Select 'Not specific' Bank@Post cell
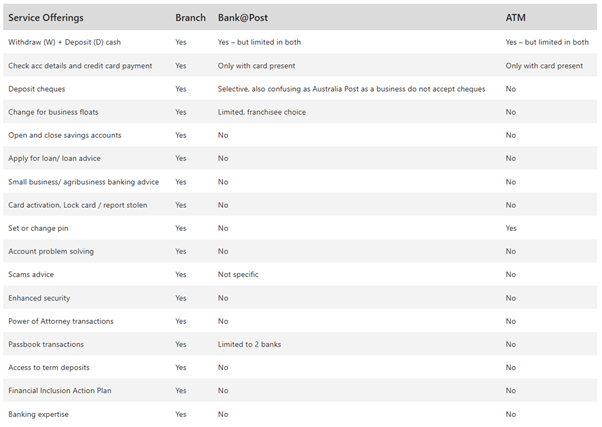Screen dimensions: 602x427 (x=238, y=274)
